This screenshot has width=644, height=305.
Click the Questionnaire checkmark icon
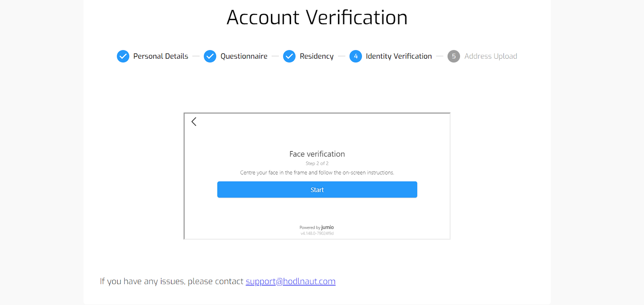(210, 56)
